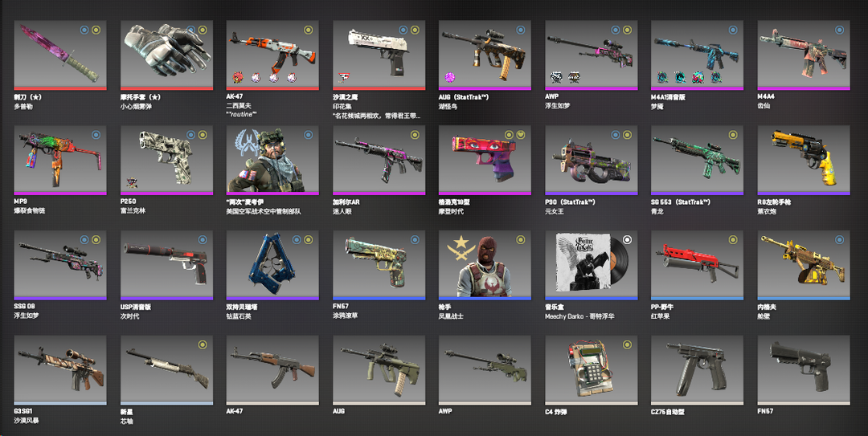Select the MP9 爆裂食物链 skin
Viewport: 868px width, 436px height.
click(59, 161)
